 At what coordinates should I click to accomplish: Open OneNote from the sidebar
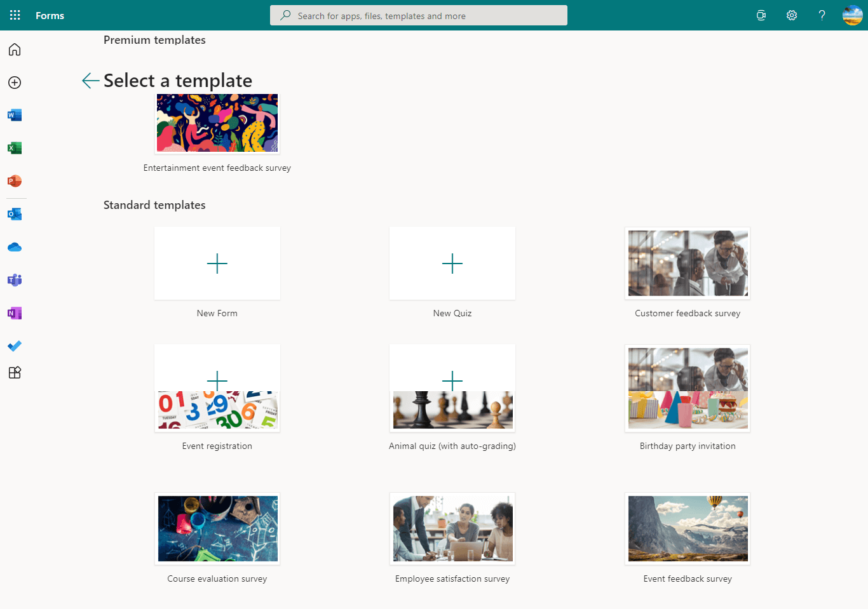point(15,313)
